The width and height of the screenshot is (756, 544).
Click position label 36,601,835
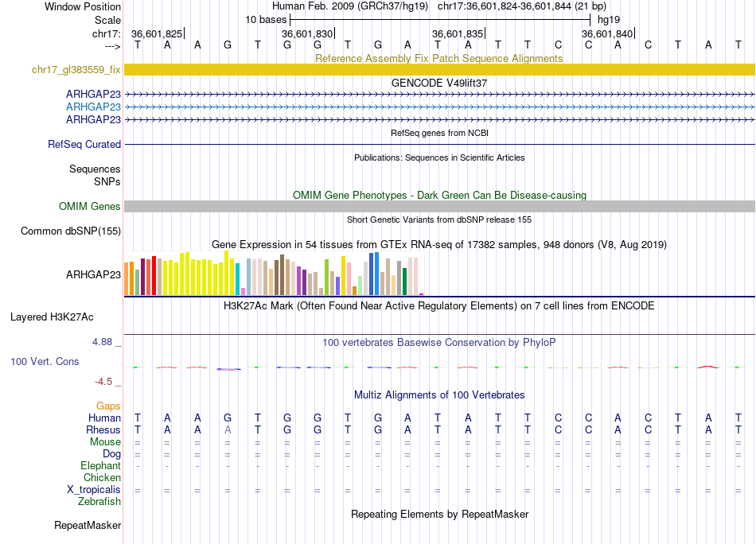(x=458, y=33)
